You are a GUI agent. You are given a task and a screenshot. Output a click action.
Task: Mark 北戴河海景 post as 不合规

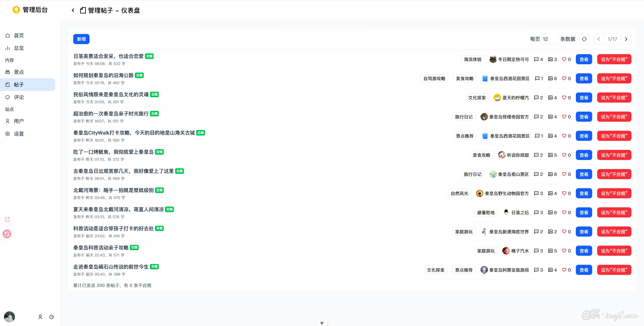(x=614, y=193)
